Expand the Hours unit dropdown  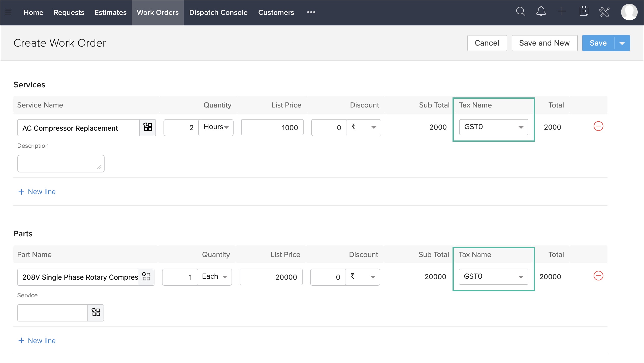tap(216, 127)
